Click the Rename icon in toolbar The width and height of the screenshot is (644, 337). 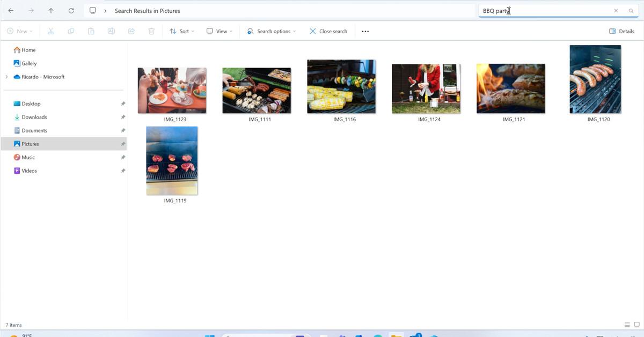click(x=111, y=31)
